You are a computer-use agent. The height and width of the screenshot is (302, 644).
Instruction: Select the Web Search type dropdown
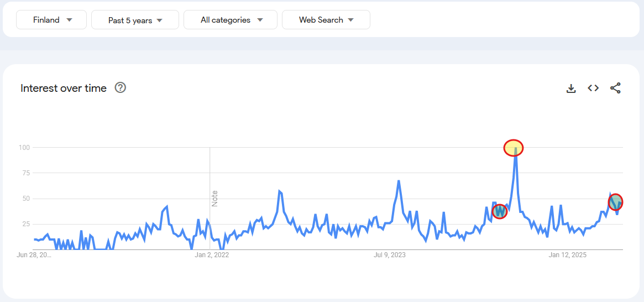pos(326,20)
